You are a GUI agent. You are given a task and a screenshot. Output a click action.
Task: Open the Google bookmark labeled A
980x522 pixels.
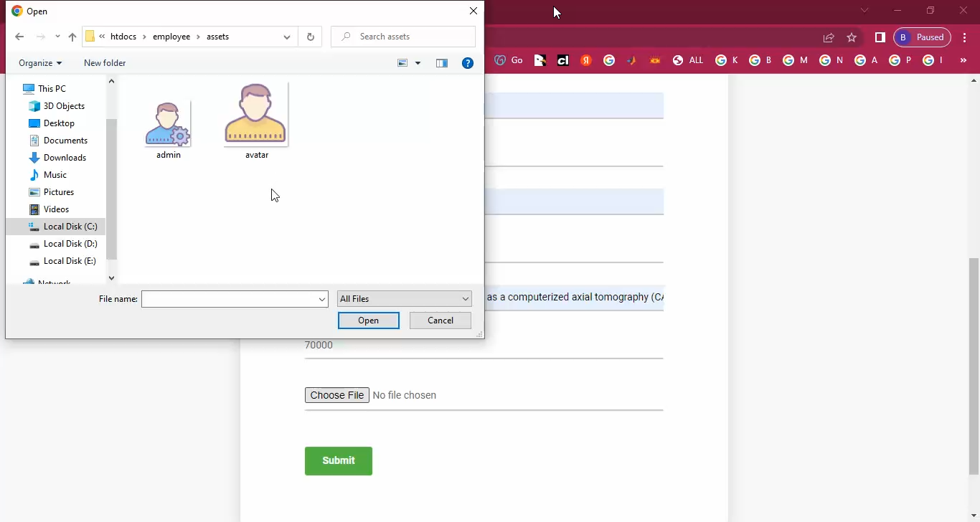click(866, 60)
